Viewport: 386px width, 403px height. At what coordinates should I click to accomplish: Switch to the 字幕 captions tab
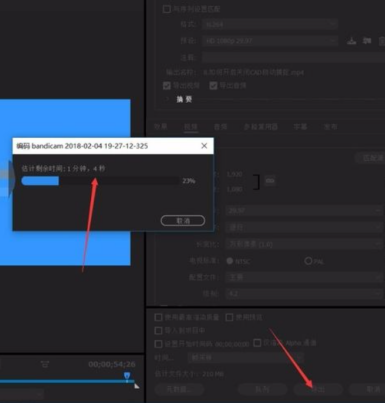tap(300, 127)
